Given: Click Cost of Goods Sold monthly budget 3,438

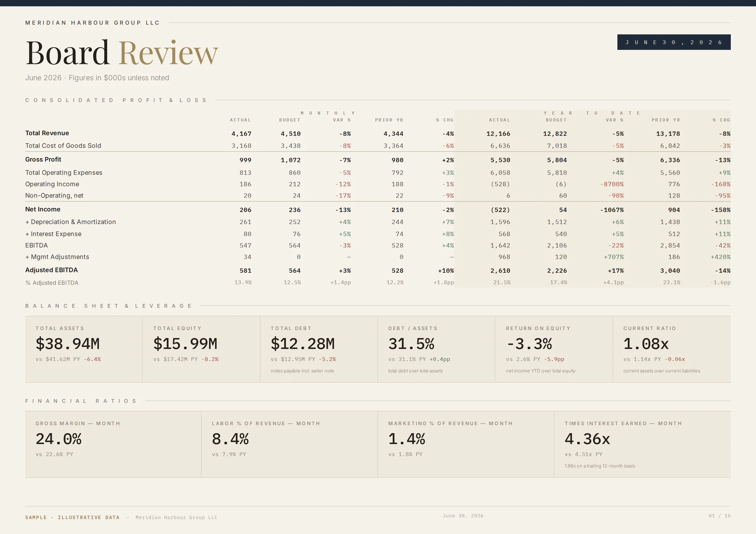Looking at the screenshot, I should coord(291,146).
